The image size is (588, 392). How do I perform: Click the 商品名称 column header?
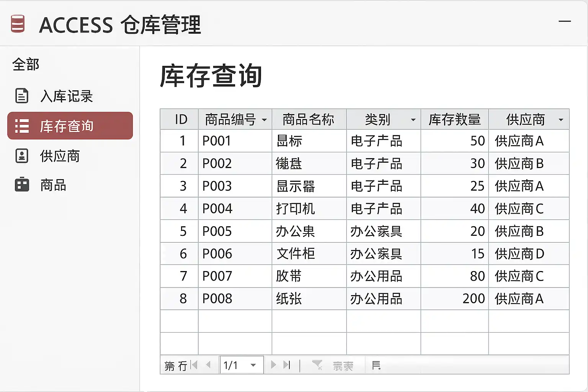(x=309, y=119)
